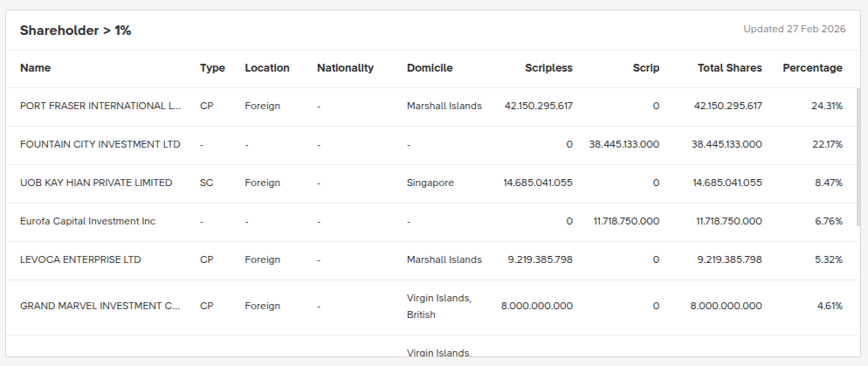868x366 pixels.
Task: Click the Percentage column header
Action: pyautogui.click(x=812, y=68)
